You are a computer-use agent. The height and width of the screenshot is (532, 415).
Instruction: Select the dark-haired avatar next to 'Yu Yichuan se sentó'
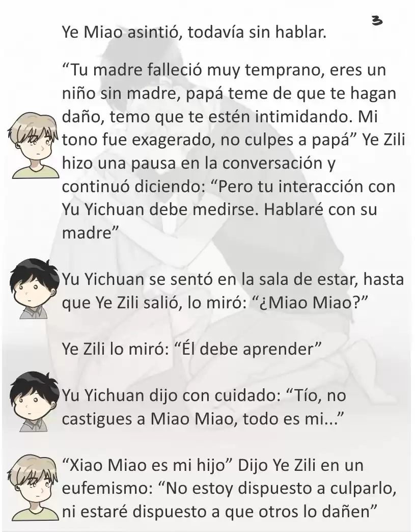coord(34,289)
